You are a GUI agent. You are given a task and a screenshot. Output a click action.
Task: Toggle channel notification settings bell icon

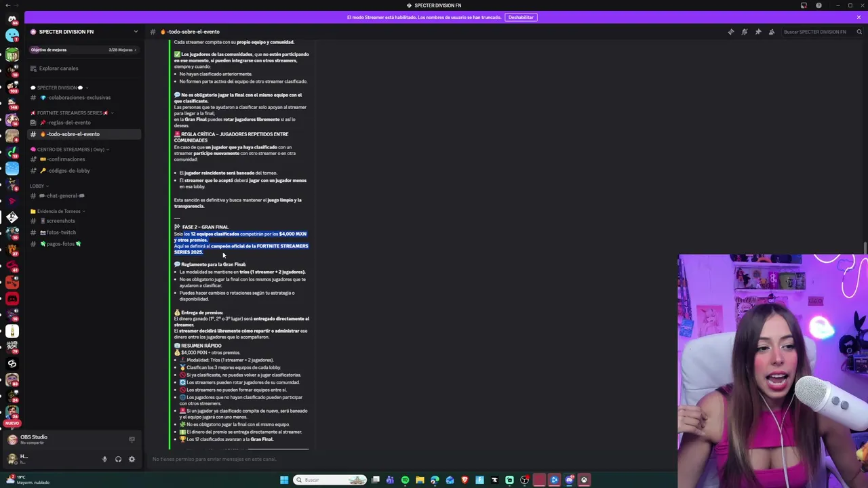744,32
